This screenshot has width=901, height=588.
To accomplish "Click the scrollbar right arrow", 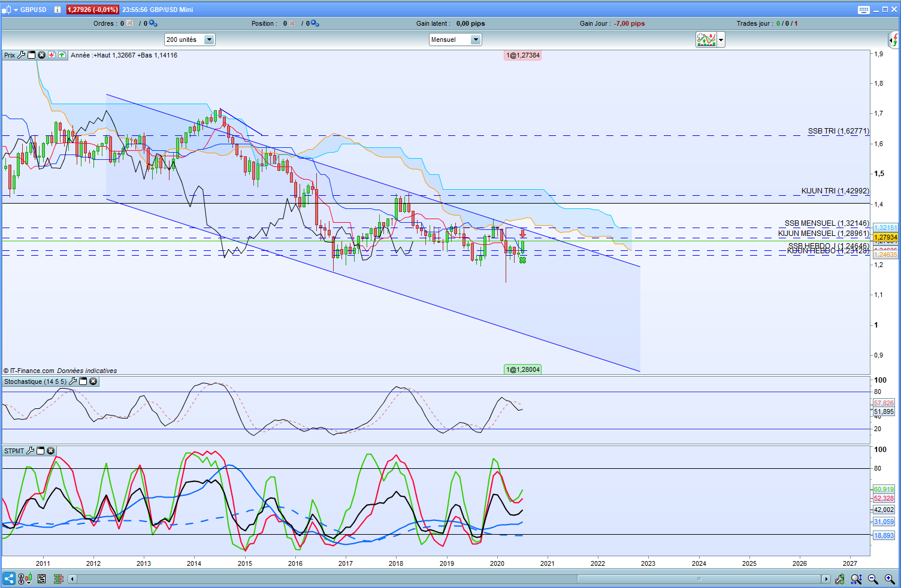I will point(826,579).
